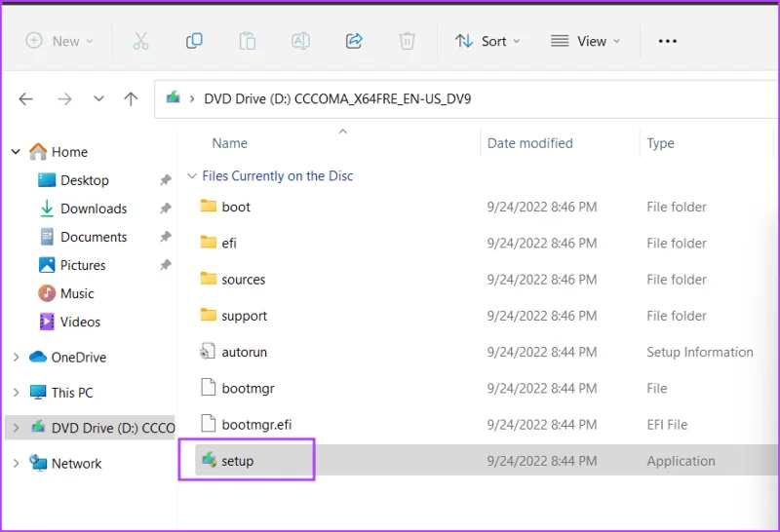This screenshot has width=780, height=532.
Task: Open the View layout dropdown
Action: (586, 41)
